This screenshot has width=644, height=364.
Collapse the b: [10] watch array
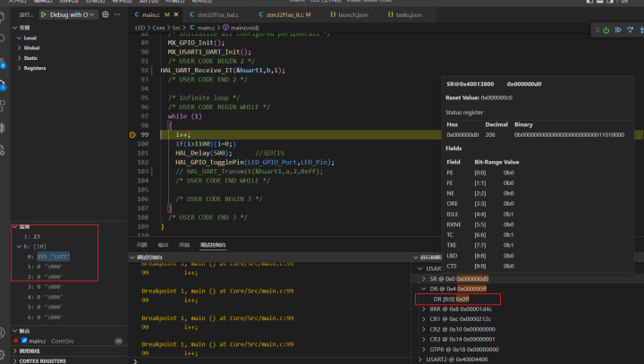coord(20,246)
